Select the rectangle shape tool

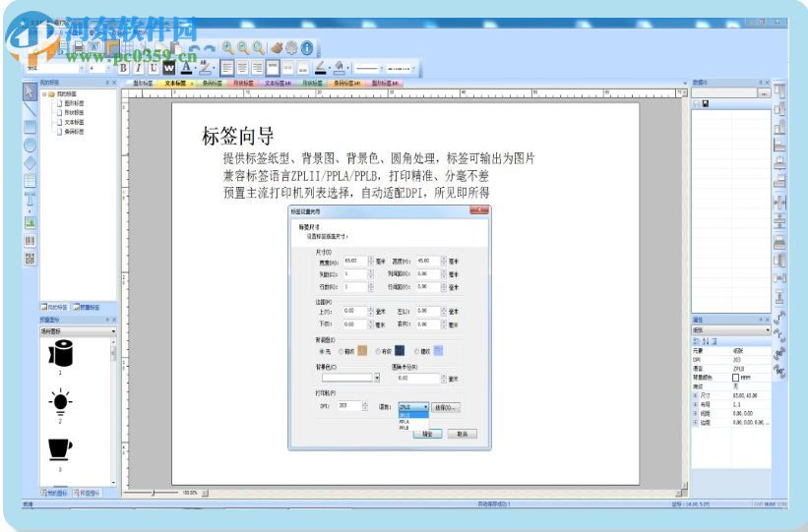pyautogui.click(x=30, y=127)
